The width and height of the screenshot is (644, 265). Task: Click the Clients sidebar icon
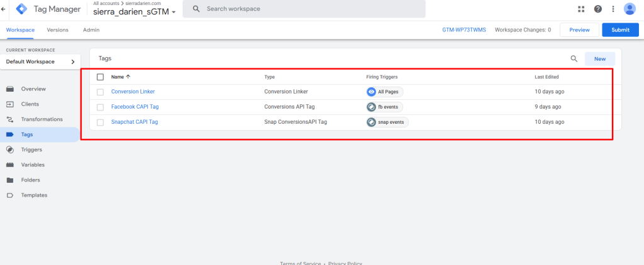point(10,104)
